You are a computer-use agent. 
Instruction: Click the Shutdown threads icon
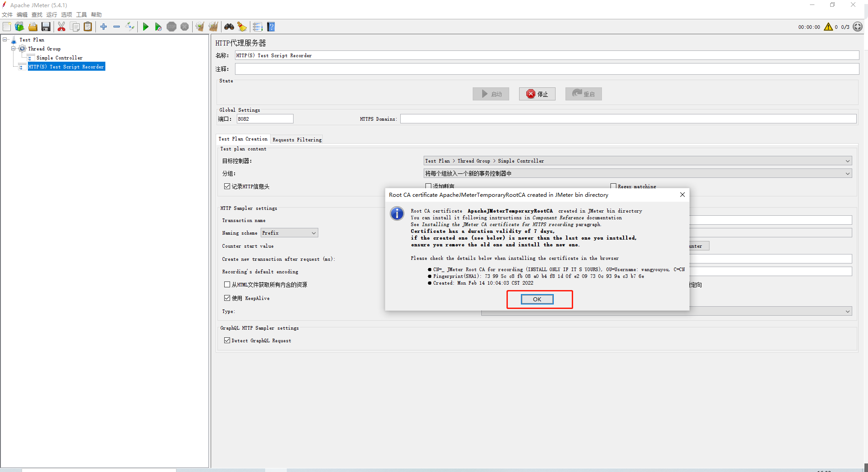[185, 27]
